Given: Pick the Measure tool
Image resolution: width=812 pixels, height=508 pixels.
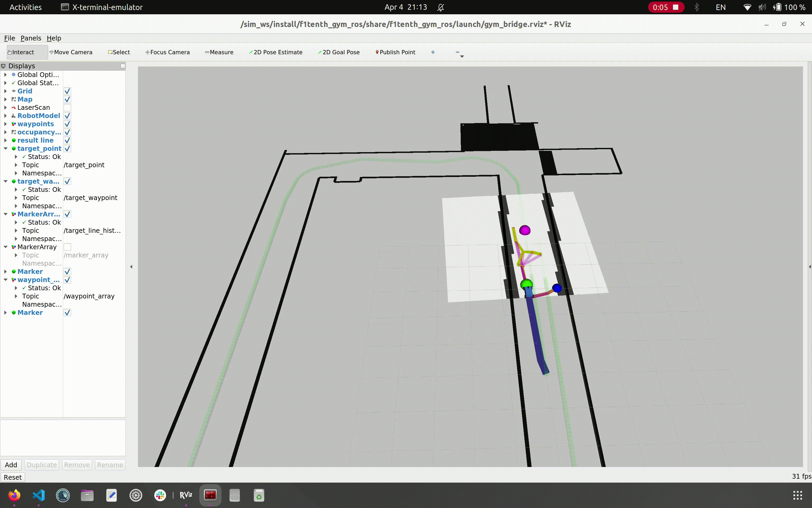Looking at the screenshot, I should (x=219, y=52).
